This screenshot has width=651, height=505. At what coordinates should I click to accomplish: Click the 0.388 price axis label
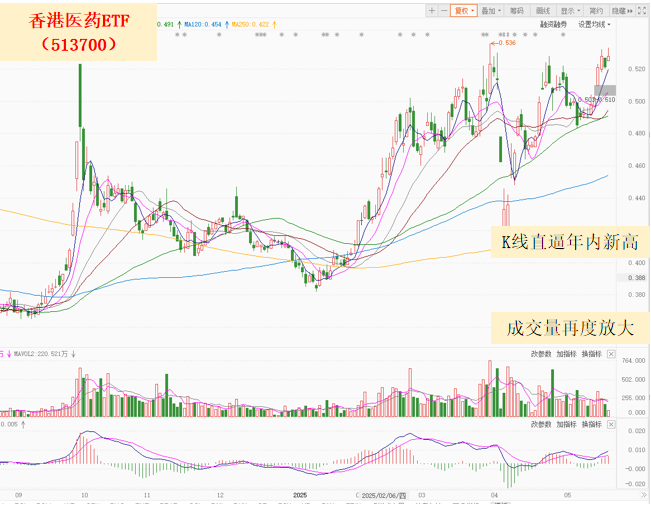coord(635,278)
